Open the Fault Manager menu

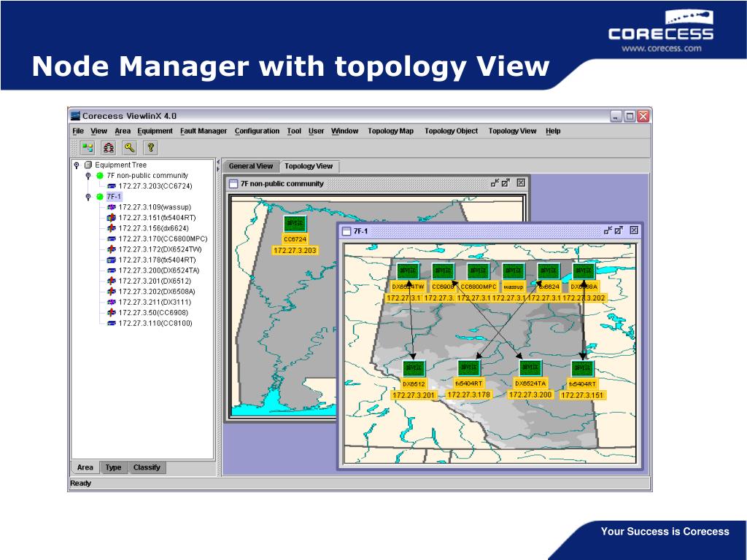pyautogui.click(x=204, y=131)
